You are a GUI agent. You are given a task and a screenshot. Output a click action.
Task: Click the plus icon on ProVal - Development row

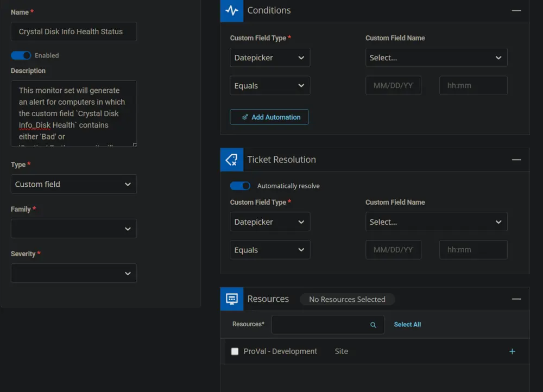pos(512,351)
